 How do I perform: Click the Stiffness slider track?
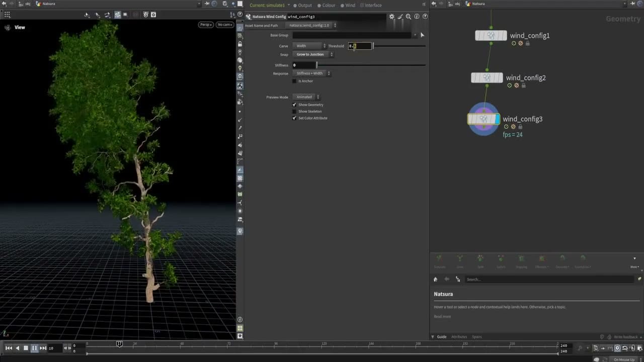click(371, 65)
